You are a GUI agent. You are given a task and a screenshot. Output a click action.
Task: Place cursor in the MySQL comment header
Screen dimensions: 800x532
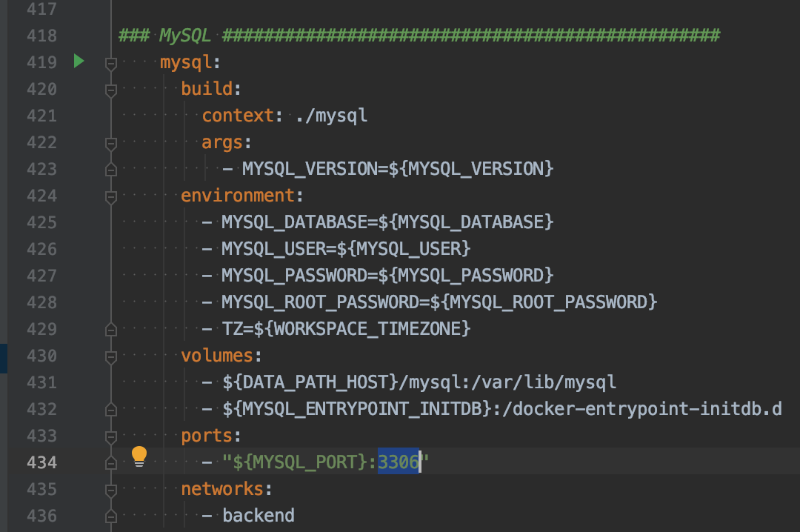coord(419,36)
